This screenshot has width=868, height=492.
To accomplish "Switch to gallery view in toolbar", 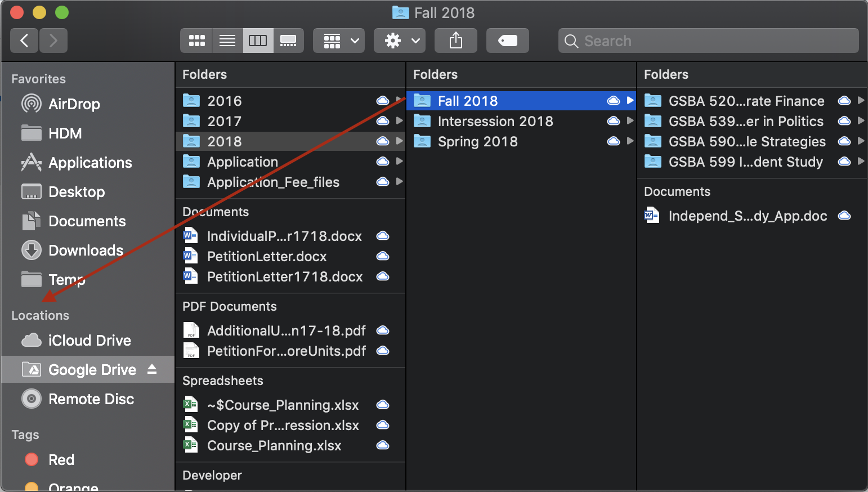I will [288, 41].
